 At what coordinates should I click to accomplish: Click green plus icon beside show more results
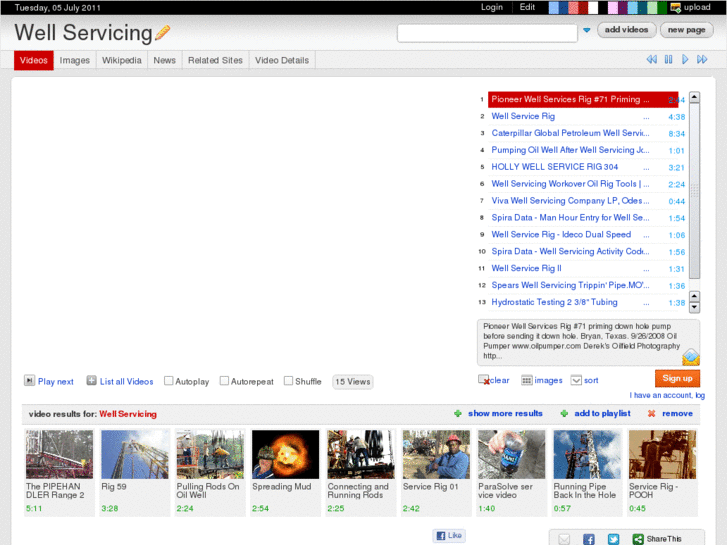(458, 413)
